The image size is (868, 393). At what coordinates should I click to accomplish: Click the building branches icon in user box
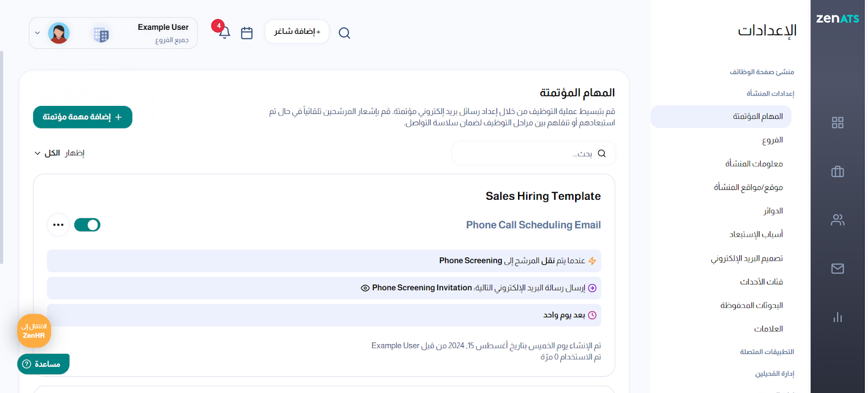click(101, 35)
